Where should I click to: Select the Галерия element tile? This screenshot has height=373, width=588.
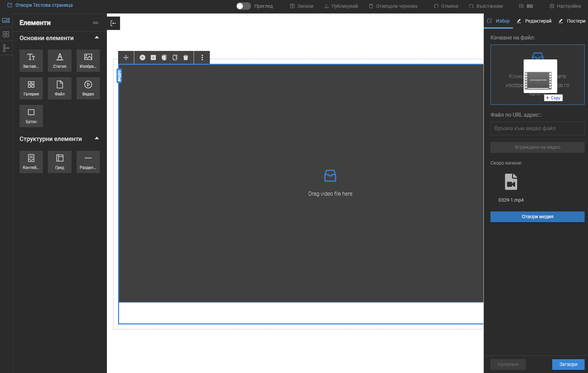point(31,88)
